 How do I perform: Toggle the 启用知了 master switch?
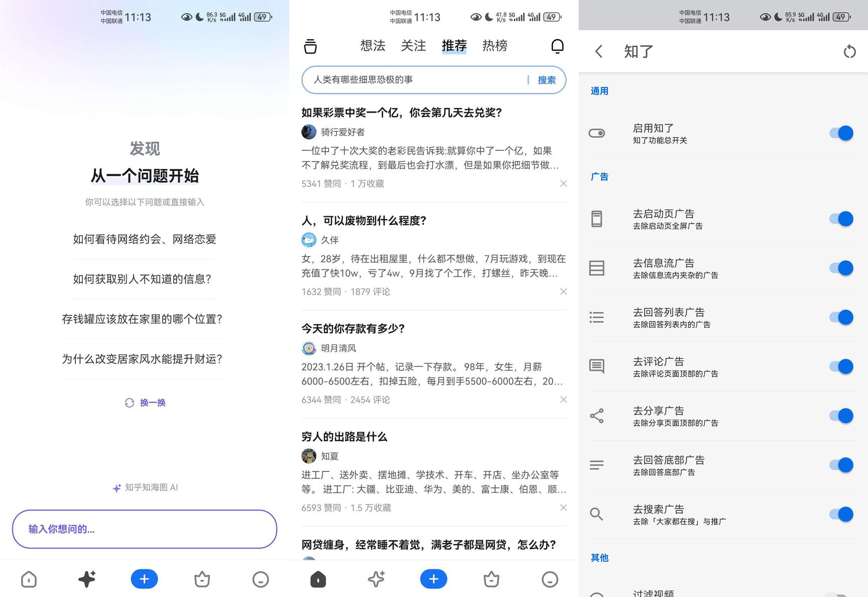click(x=841, y=133)
